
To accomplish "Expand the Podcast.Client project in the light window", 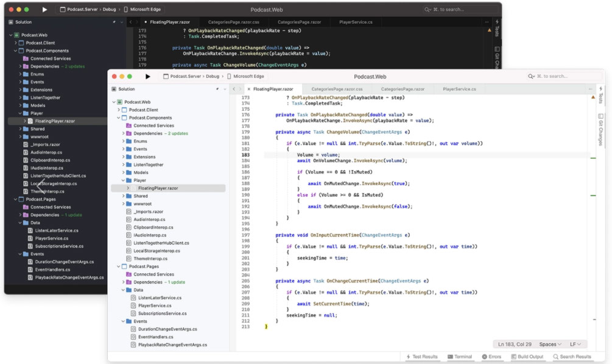I will 119,110.
